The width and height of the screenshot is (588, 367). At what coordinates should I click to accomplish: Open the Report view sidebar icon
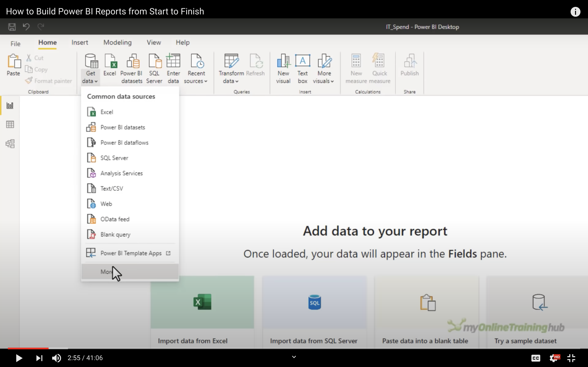pyautogui.click(x=10, y=106)
